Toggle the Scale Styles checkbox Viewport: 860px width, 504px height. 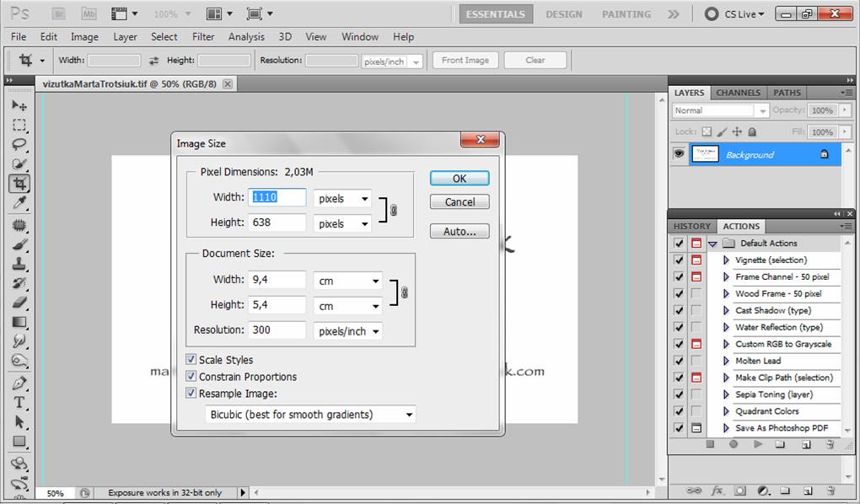point(191,359)
